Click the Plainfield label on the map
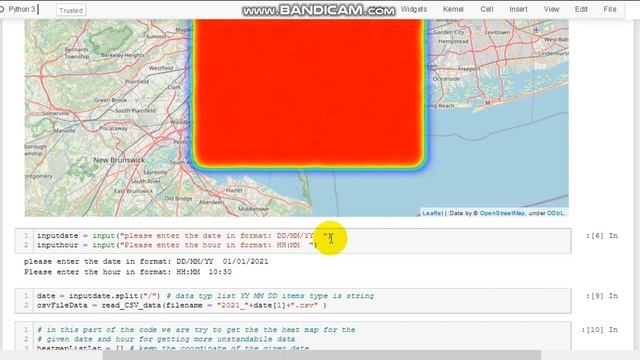Image resolution: width=640 pixels, height=360 pixels. pos(137,82)
